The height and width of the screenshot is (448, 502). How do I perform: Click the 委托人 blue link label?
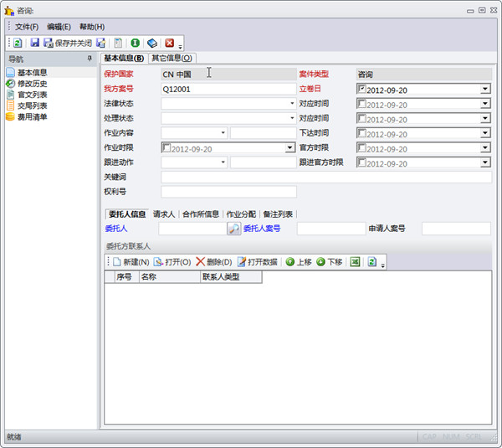(116, 229)
